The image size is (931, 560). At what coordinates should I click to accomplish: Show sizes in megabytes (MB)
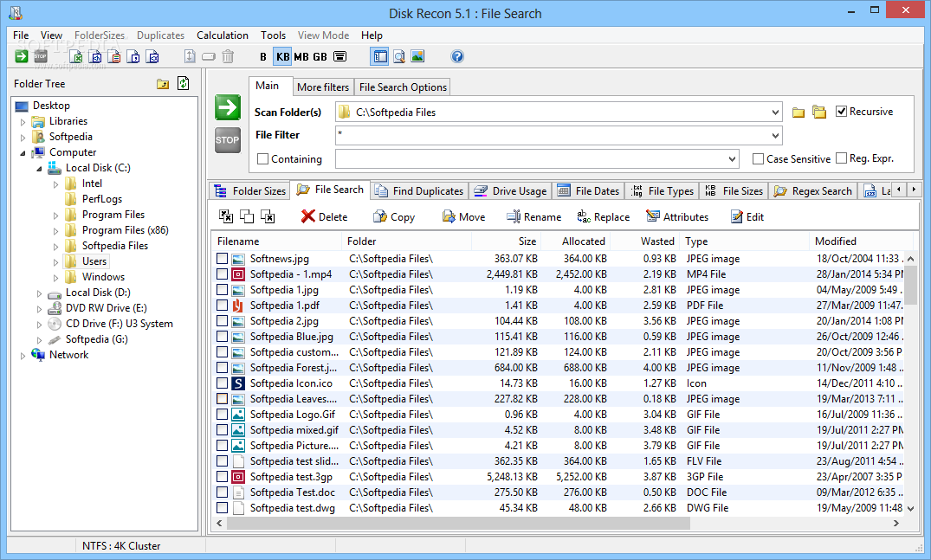pos(301,56)
